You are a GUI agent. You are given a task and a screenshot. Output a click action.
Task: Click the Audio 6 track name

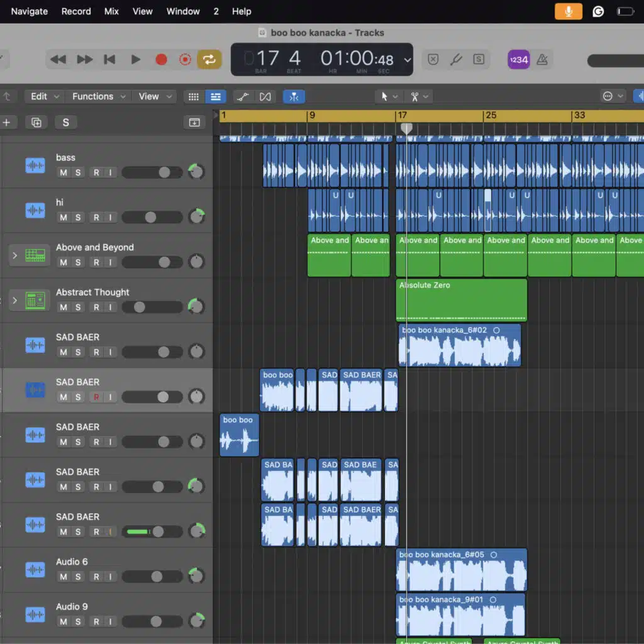click(72, 562)
